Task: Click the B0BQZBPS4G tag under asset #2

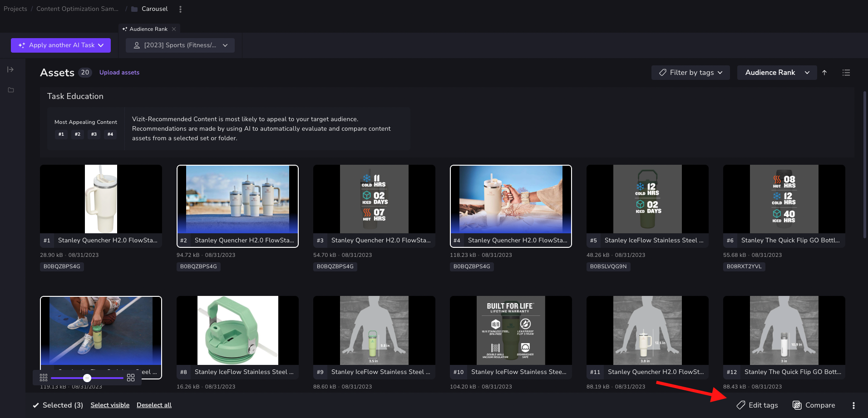Action: tap(198, 267)
